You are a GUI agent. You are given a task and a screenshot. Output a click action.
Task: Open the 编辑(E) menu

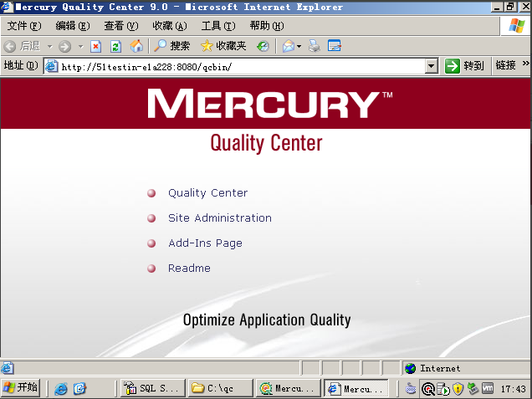pyautogui.click(x=73, y=26)
